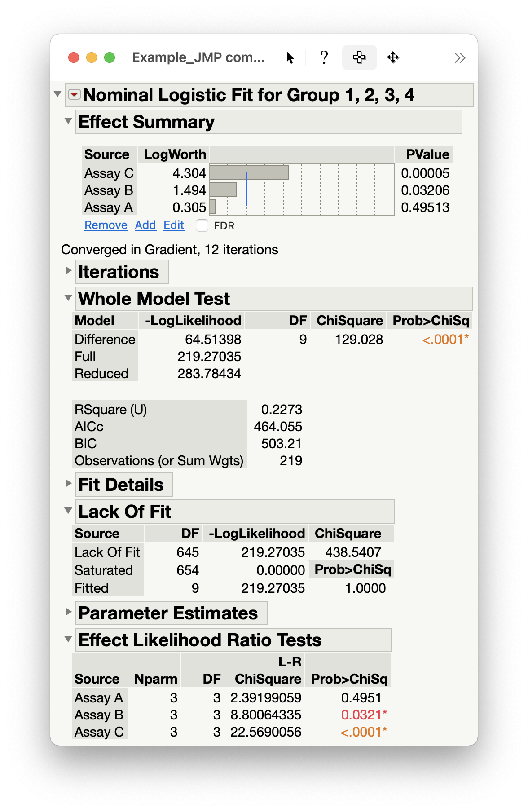Viewport: 528px width, 812px height.
Task: Select the scroller move tool
Action: pos(393,57)
